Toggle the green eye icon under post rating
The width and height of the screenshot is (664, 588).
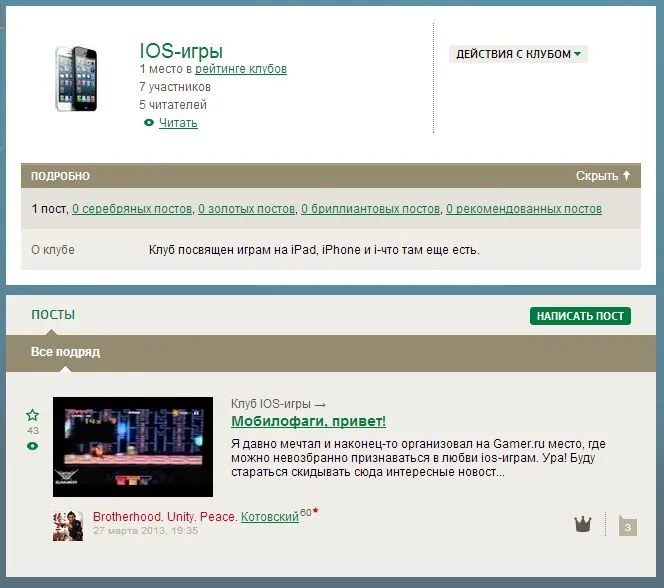(x=33, y=446)
